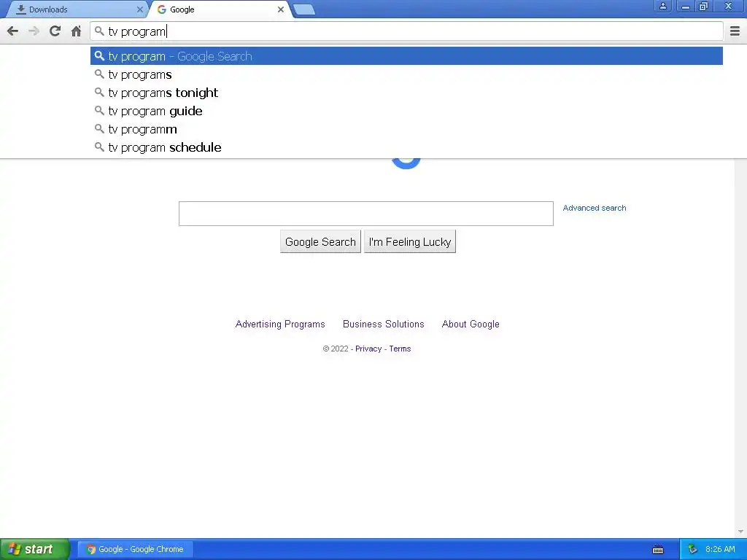Open the home page via house icon
The height and width of the screenshot is (560, 747).
(x=76, y=31)
